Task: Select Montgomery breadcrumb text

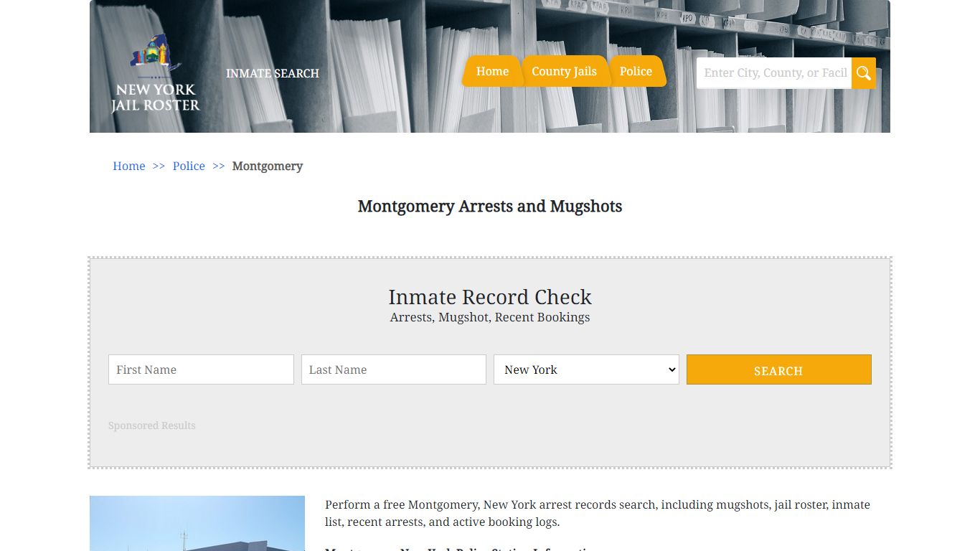Action: click(x=268, y=166)
